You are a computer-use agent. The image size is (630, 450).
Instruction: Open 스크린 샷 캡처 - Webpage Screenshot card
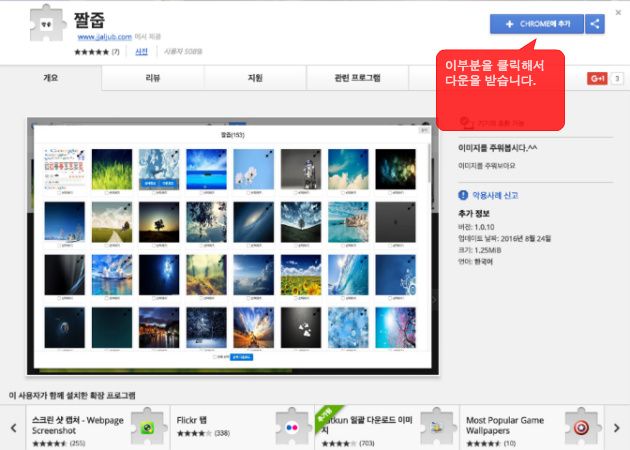98,428
